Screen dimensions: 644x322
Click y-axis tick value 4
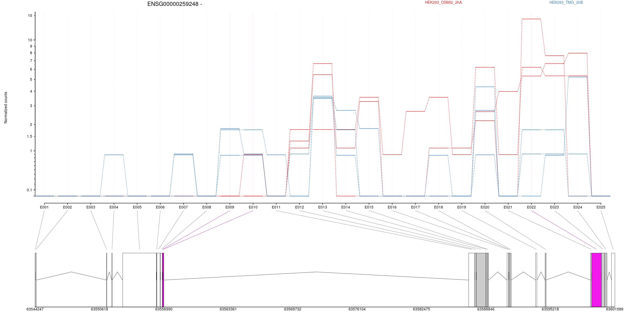click(31, 92)
